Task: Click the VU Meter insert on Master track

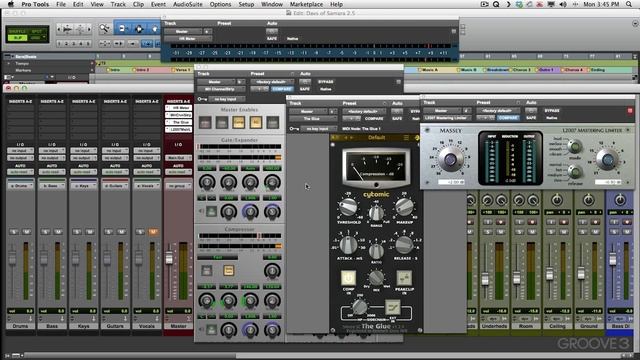Action: click(x=179, y=108)
